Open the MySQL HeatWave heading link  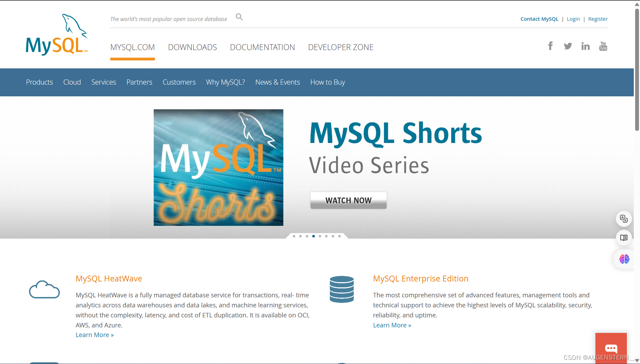pyautogui.click(x=109, y=279)
